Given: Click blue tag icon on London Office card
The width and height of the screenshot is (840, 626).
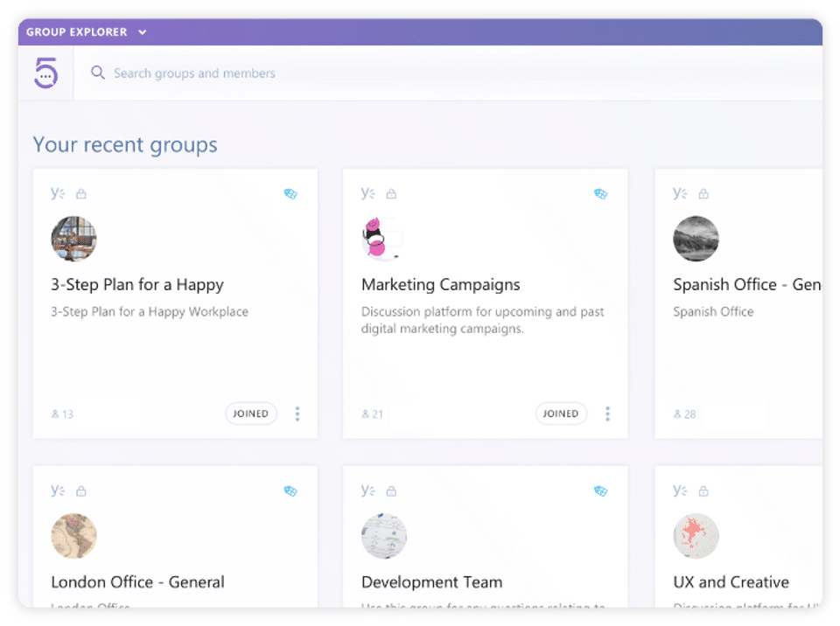Looking at the screenshot, I should pos(290,491).
